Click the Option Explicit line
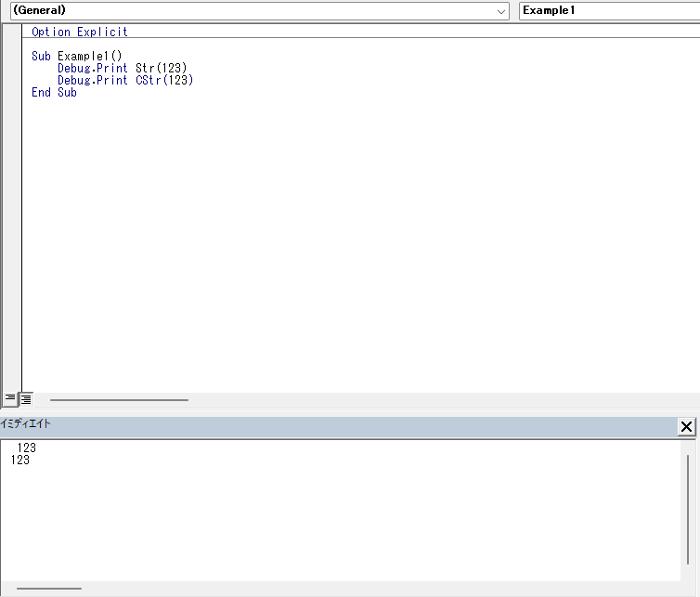The image size is (700, 597). click(x=80, y=32)
